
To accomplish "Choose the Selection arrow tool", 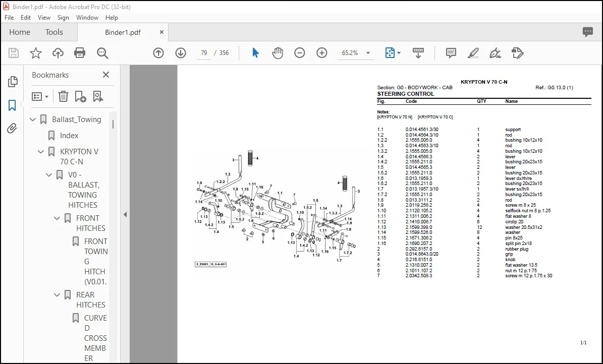I will pyautogui.click(x=255, y=53).
